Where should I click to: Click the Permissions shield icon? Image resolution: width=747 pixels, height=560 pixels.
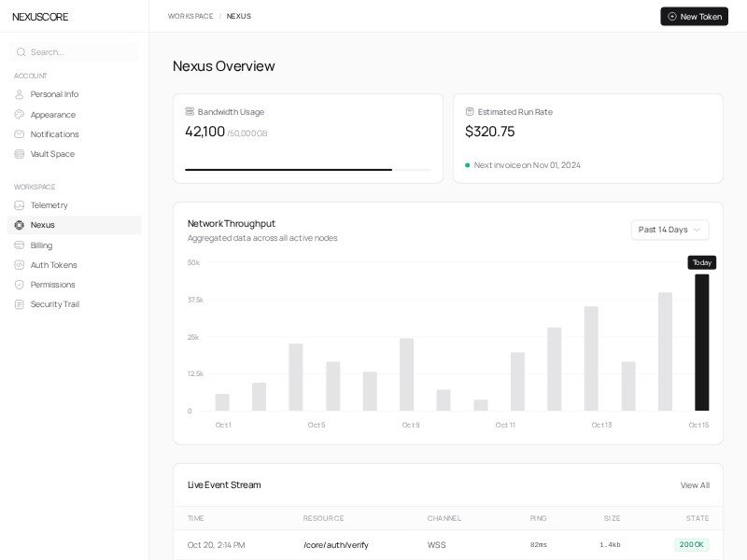click(20, 285)
